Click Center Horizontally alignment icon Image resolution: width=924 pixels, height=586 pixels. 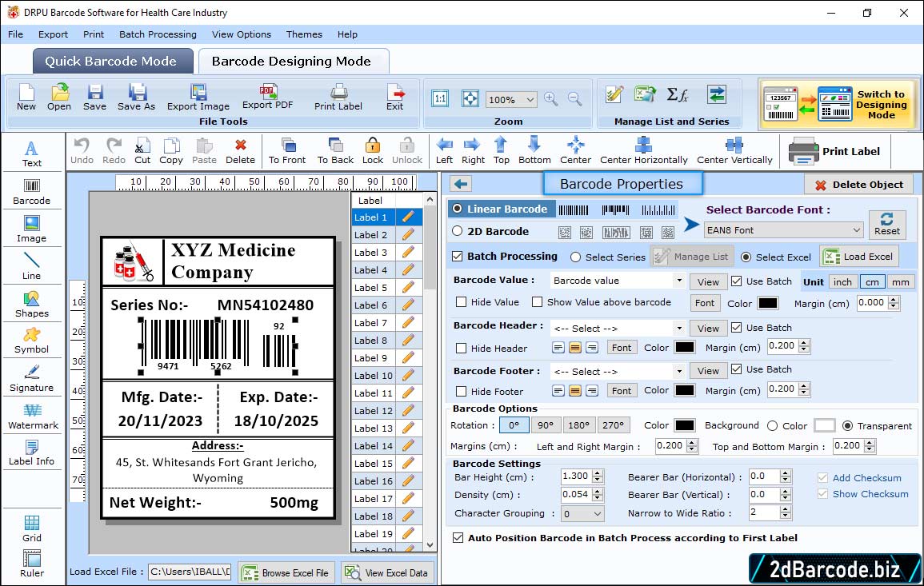pos(643,145)
